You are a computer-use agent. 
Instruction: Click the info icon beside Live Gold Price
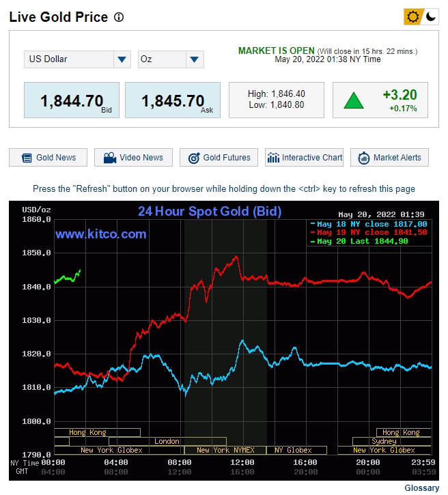[119, 17]
